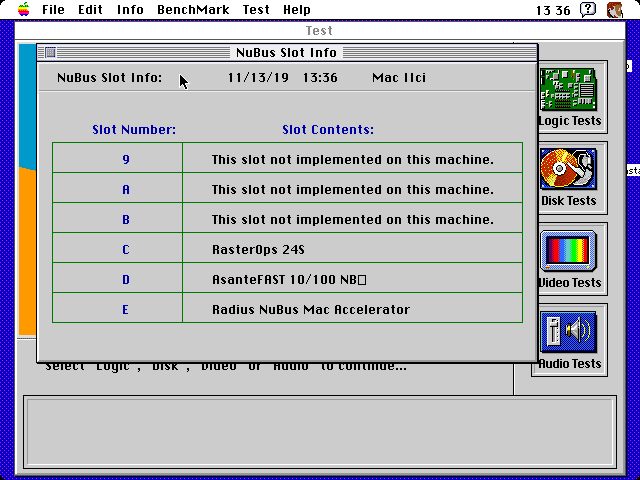Click the empty results box at bottom

(x=320, y=432)
